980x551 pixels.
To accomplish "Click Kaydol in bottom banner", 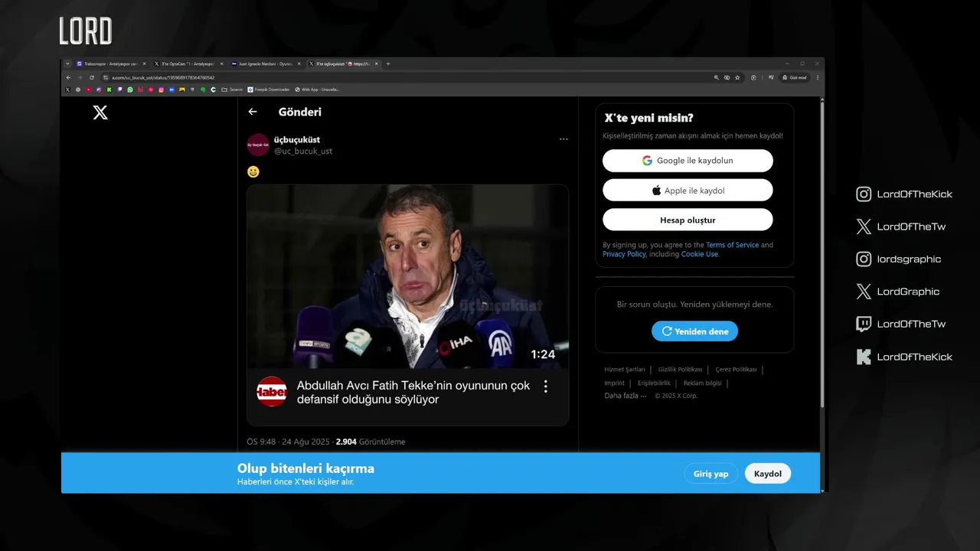I will point(768,474).
